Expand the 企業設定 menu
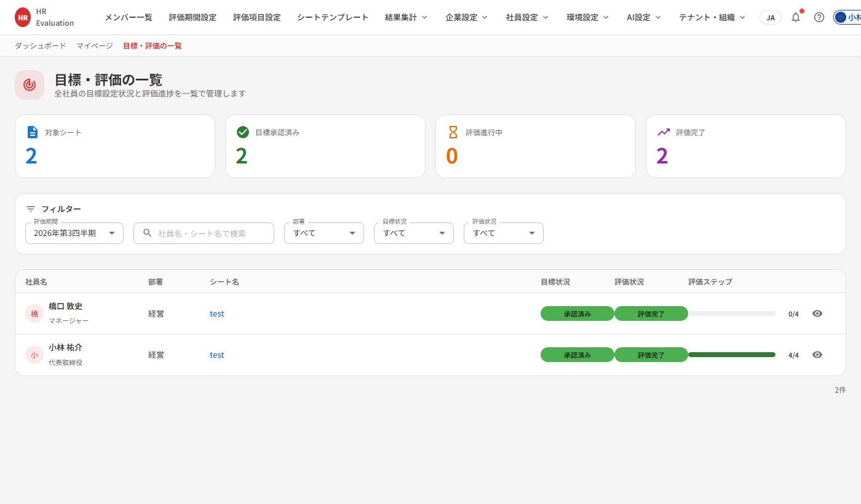861x504 pixels. [x=467, y=17]
